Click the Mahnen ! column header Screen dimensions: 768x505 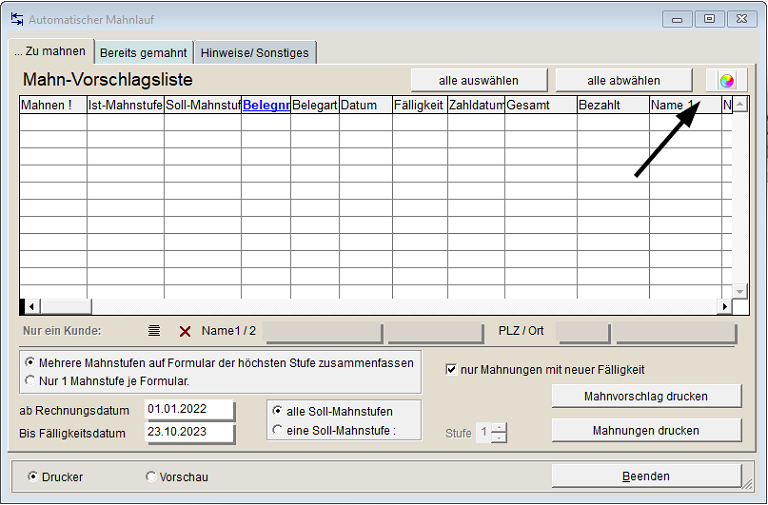53,105
